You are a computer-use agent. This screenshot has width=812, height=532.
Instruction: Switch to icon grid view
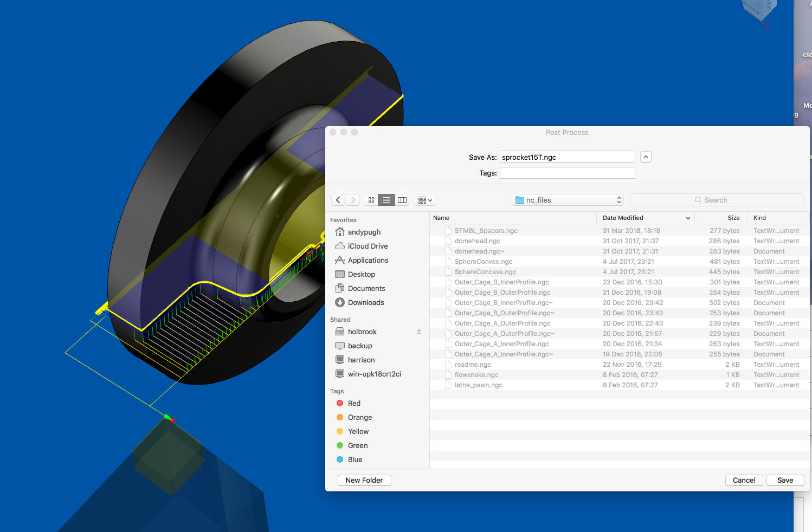(x=371, y=200)
